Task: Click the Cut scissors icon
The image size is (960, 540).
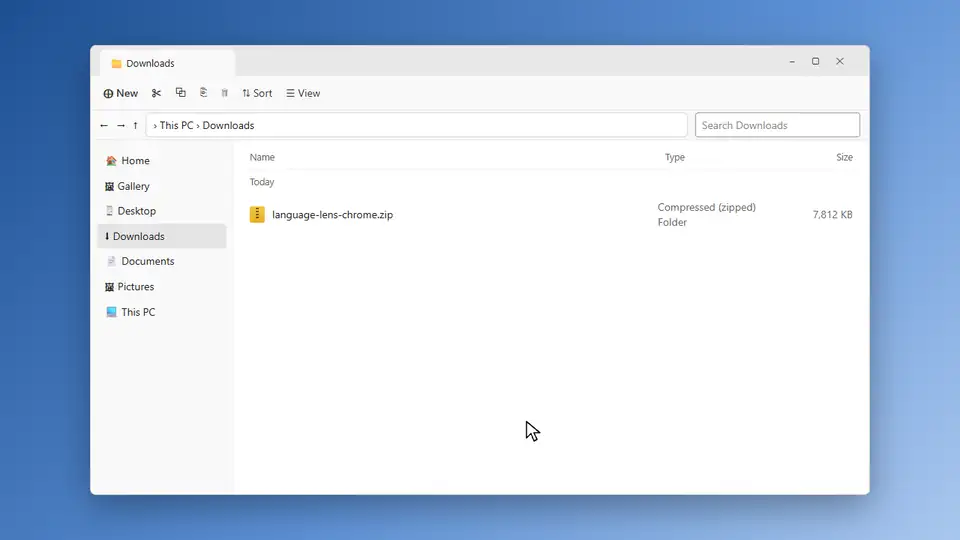Action: [156, 93]
